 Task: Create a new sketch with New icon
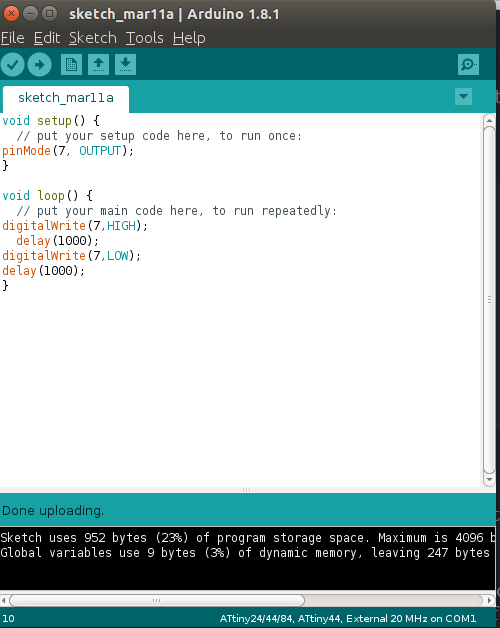[71, 64]
